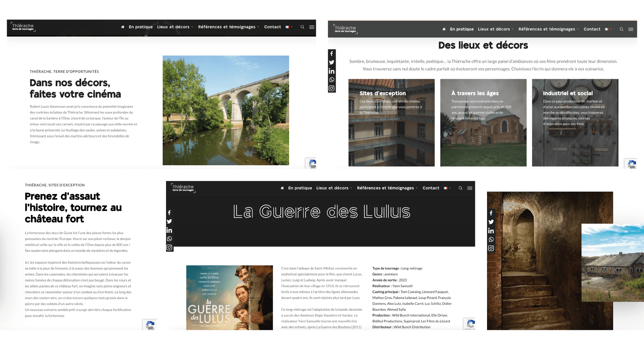Click 'Dans nos décors, faites votre cinéma' heading
Viewport: 644px width, 362px height.
point(75,88)
